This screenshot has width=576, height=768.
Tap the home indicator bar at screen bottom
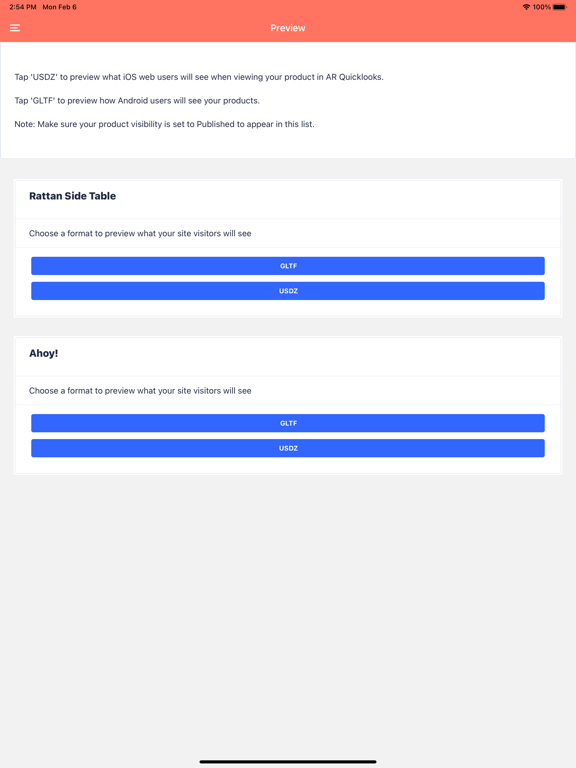(x=288, y=762)
